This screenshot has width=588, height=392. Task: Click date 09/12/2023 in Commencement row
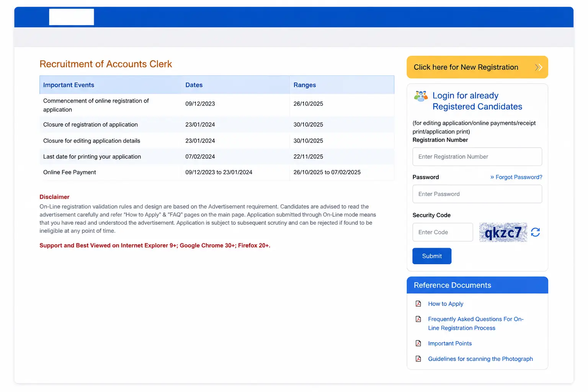200,104
